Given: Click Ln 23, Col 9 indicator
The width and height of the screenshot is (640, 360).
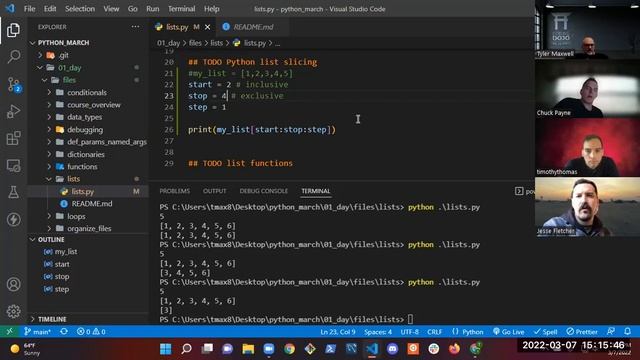Looking at the screenshot, I should pos(338,331).
